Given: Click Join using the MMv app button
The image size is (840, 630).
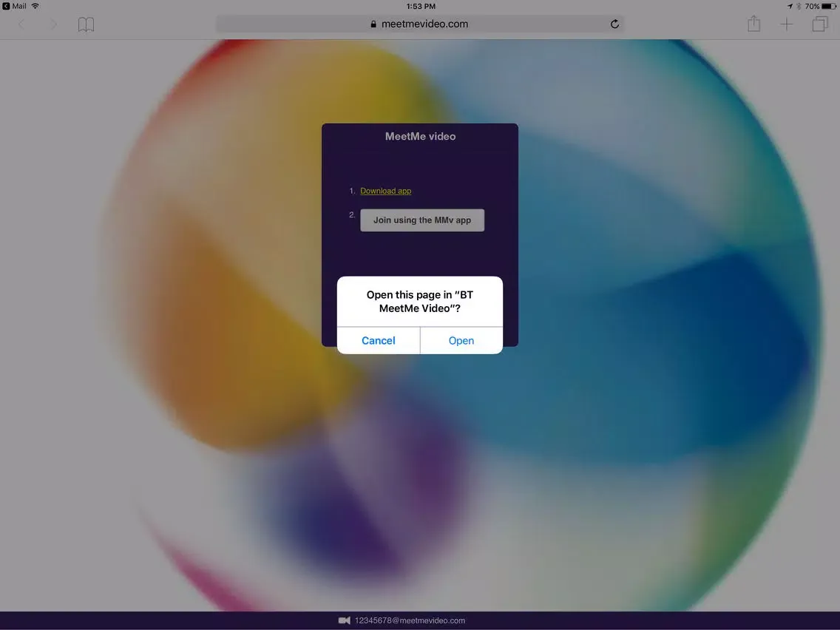Looking at the screenshot, I should pyautogui.click(x=422, y=220).
